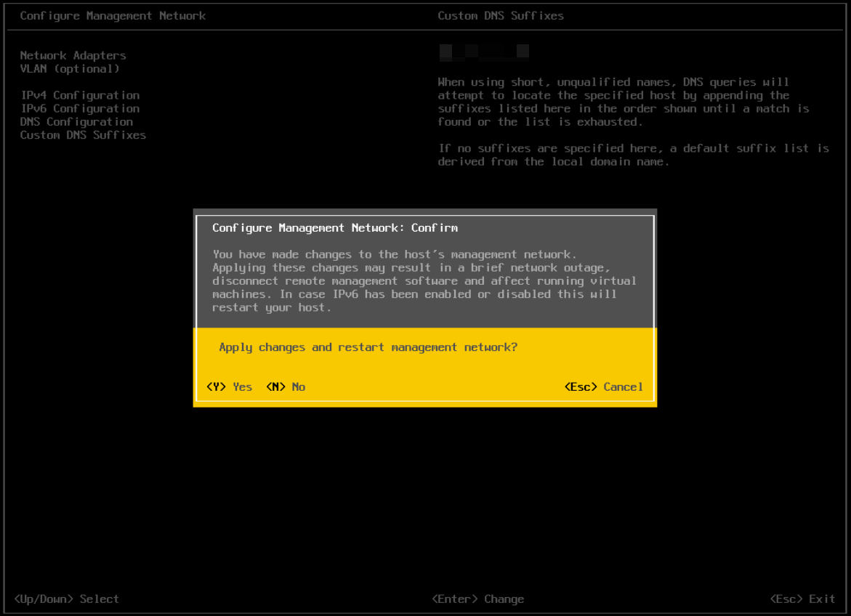Select IPv4 Configuration in the left menu
Viewport: 851px width, 616px height.
click(x=80, y=95)
